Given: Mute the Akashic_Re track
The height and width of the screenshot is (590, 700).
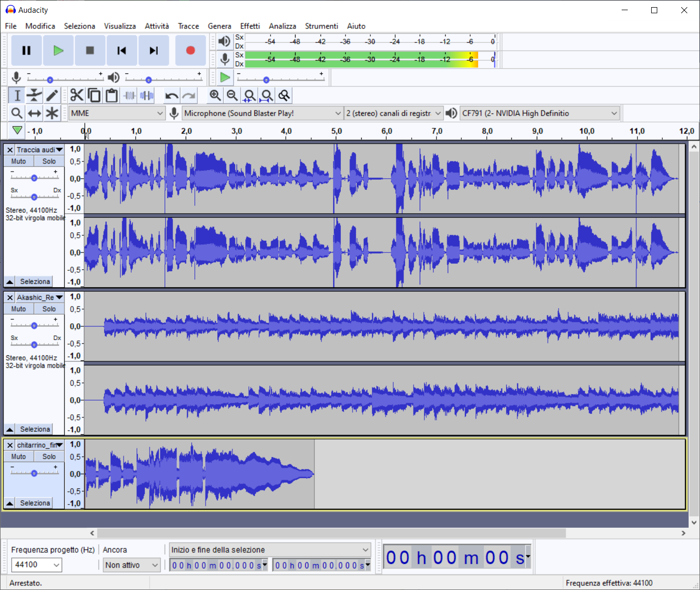Looking at the screenshot, I should 19,309.
